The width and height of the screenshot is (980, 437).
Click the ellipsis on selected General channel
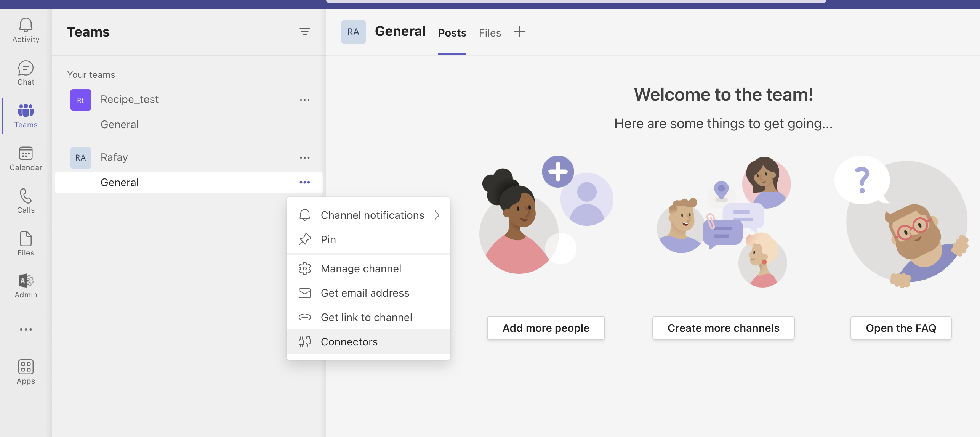coord(304,182)
